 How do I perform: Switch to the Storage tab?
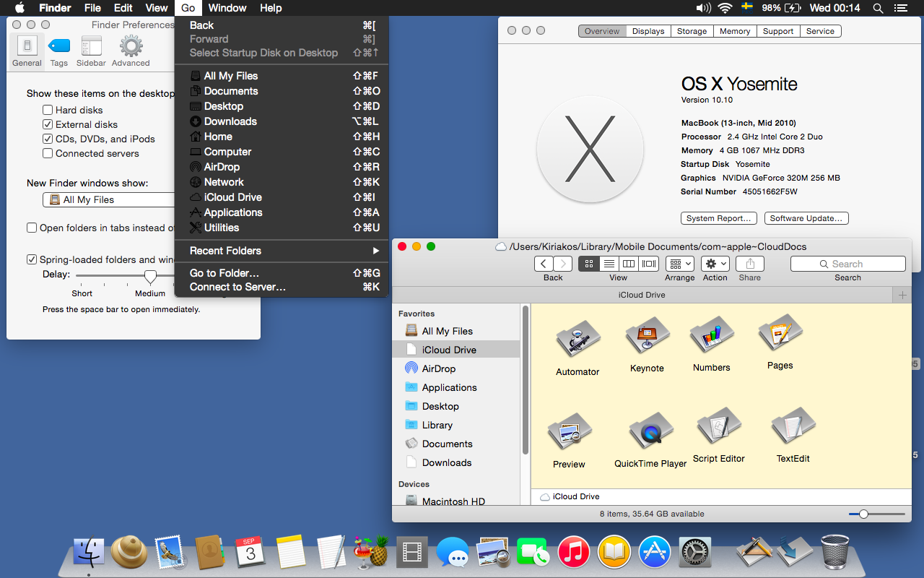pyautogui.click(x=692, y=31)
